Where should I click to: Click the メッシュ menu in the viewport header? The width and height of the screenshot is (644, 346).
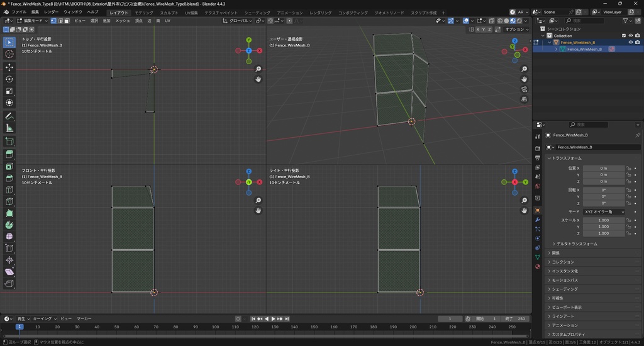123,21
